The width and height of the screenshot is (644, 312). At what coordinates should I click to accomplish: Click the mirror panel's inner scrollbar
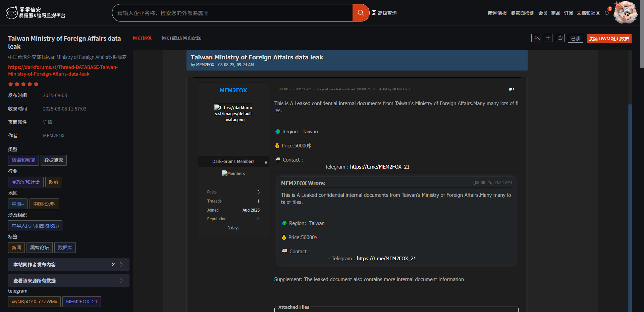(630, 208)
